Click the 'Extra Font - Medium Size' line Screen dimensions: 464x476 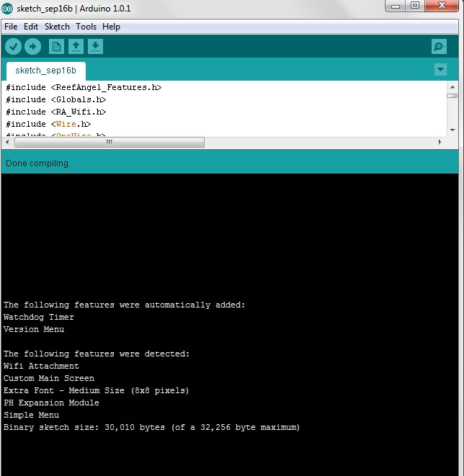click(97, 390)
